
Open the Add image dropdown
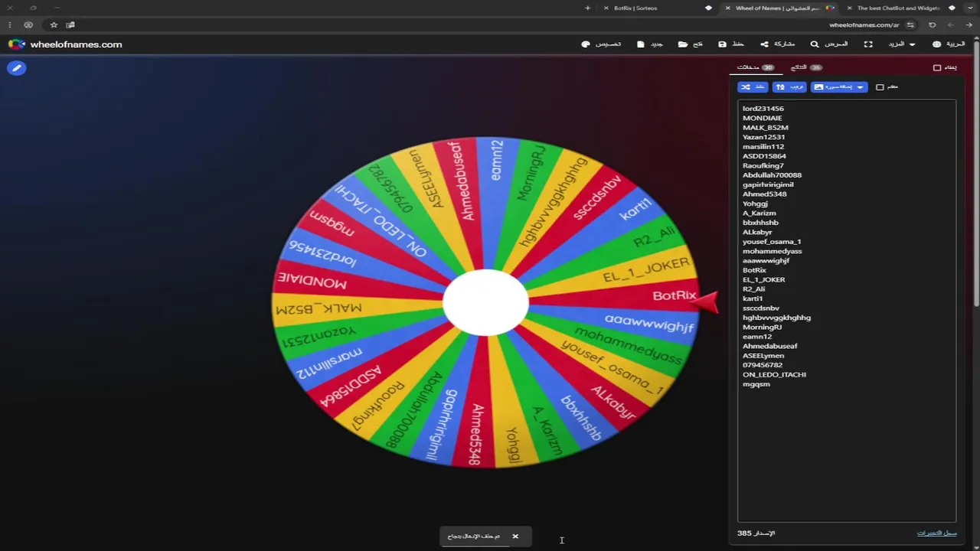click(839, 87)
